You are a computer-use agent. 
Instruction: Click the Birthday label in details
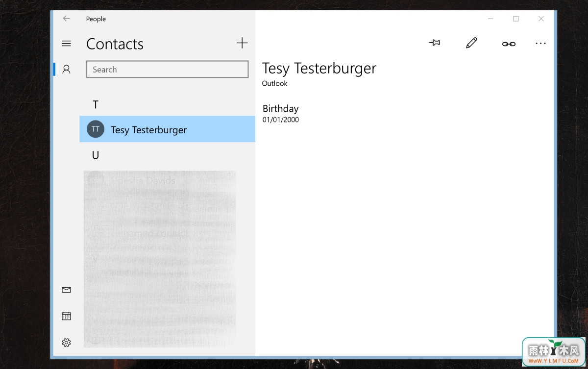280,109
